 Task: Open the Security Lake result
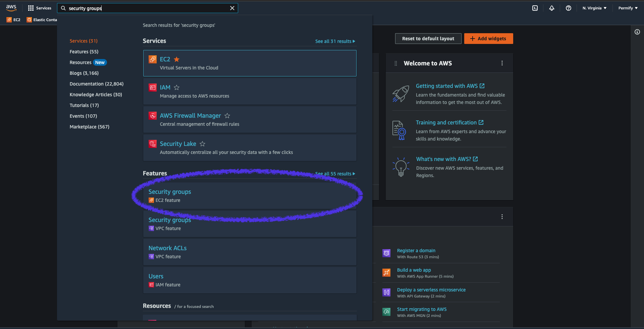(178, 144)
